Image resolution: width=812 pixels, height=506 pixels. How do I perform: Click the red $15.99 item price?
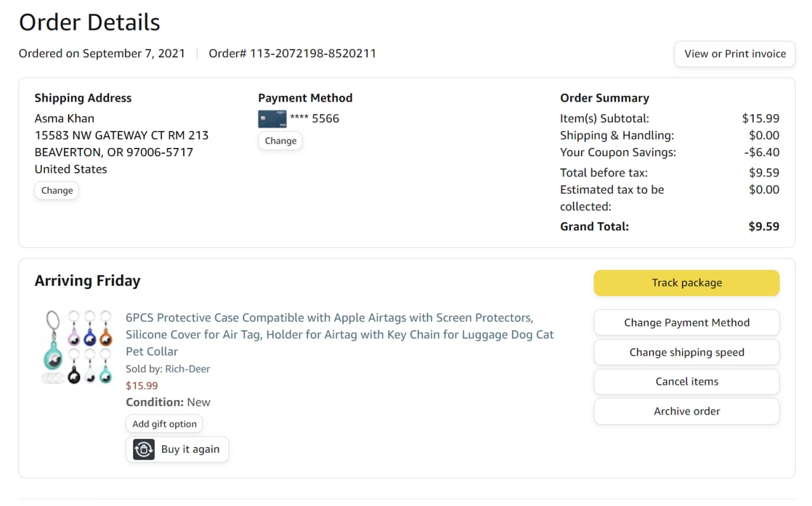(x=142, y=385)
